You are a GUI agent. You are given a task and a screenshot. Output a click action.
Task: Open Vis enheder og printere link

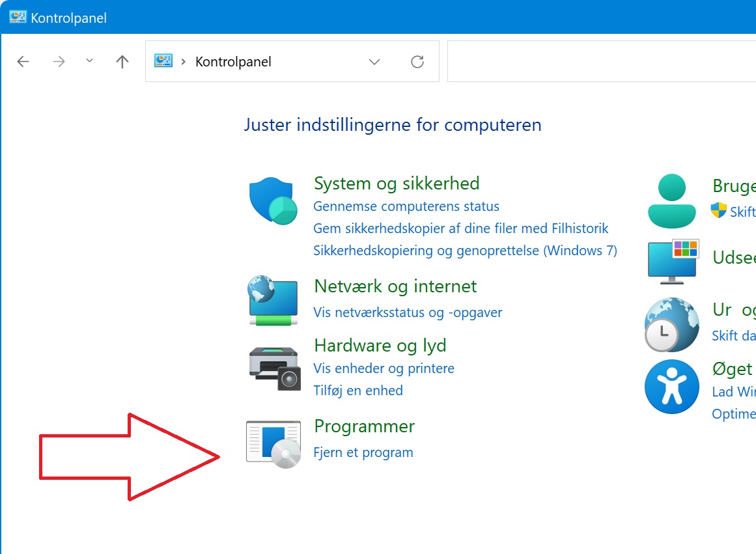pyautogui.click(x=384, y=368)
